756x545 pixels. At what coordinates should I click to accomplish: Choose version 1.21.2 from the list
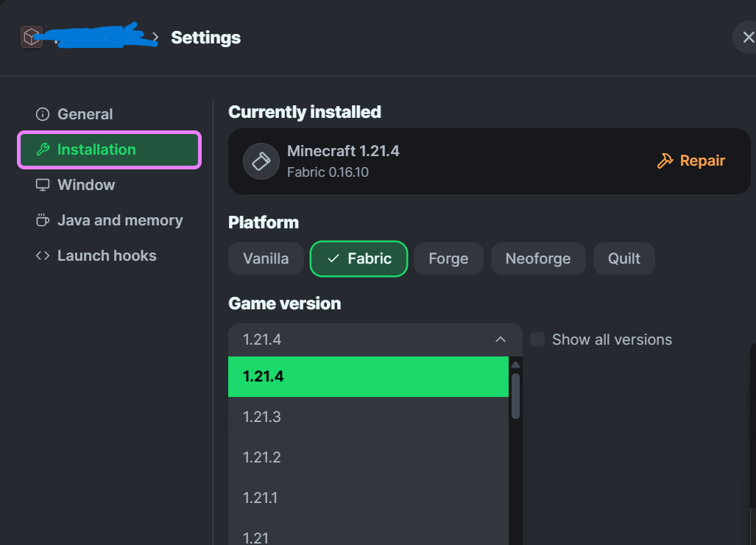point(368,457)
